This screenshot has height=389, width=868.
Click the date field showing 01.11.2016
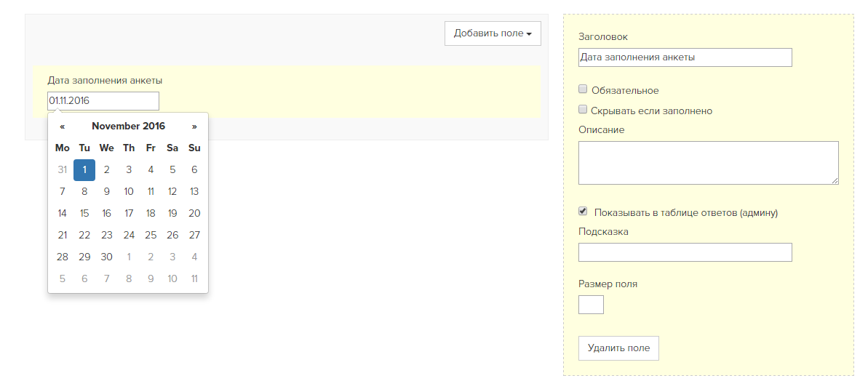[x=103, y=101]
